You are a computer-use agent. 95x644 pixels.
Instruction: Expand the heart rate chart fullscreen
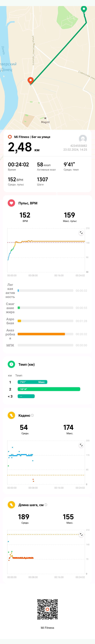pyautogui.click(x=81, y=233)
